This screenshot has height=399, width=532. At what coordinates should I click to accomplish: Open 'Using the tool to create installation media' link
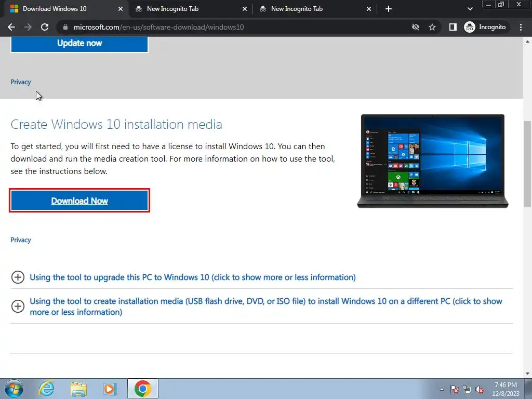coord(266,307)
